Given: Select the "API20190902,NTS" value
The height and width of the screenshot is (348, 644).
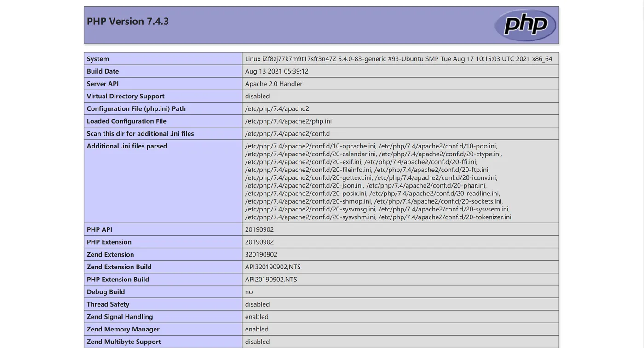Looking at the screenshot, I should [x=271, y=279].
